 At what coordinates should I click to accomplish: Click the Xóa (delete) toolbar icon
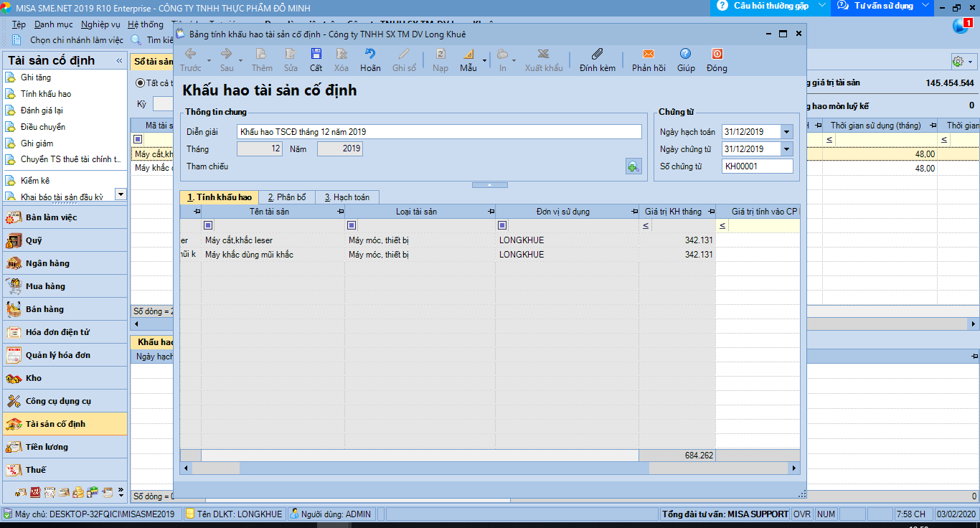(x=341, y=54)
